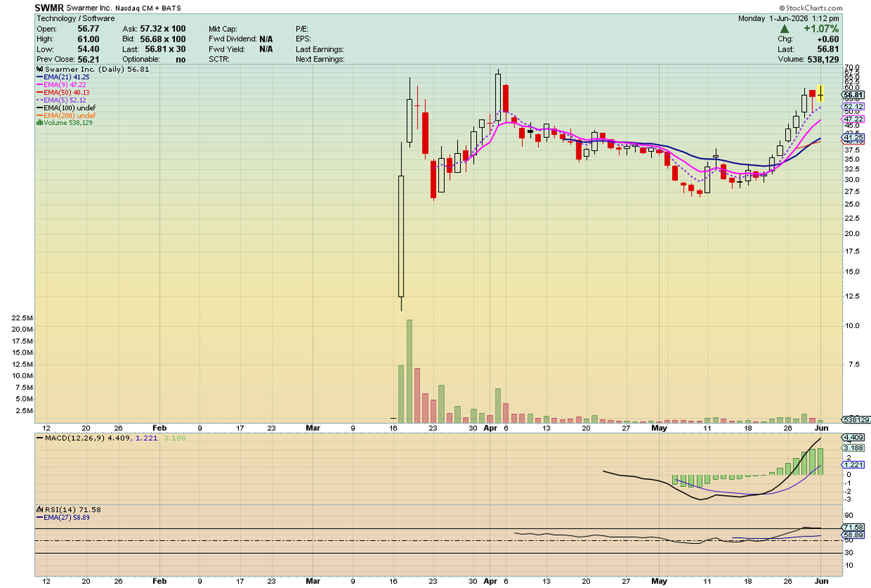Click the 58.89 tag on the RSI axis
The image size is (871, 588).
click(853, 535)
